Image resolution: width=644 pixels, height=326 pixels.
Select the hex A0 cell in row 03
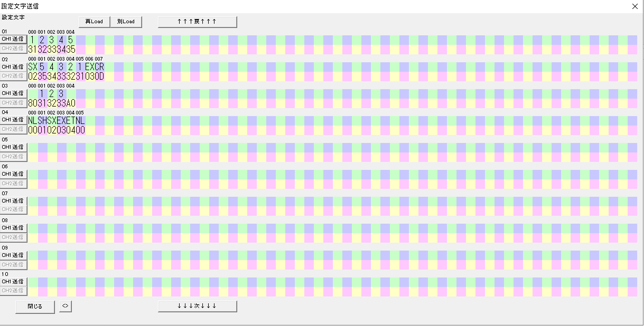71,103
